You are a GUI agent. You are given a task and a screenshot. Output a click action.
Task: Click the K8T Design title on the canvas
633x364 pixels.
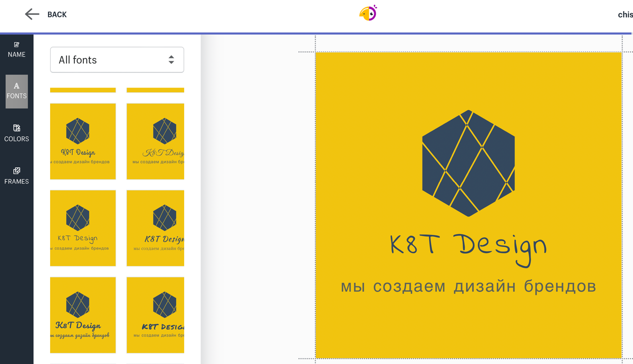(468, 246)
